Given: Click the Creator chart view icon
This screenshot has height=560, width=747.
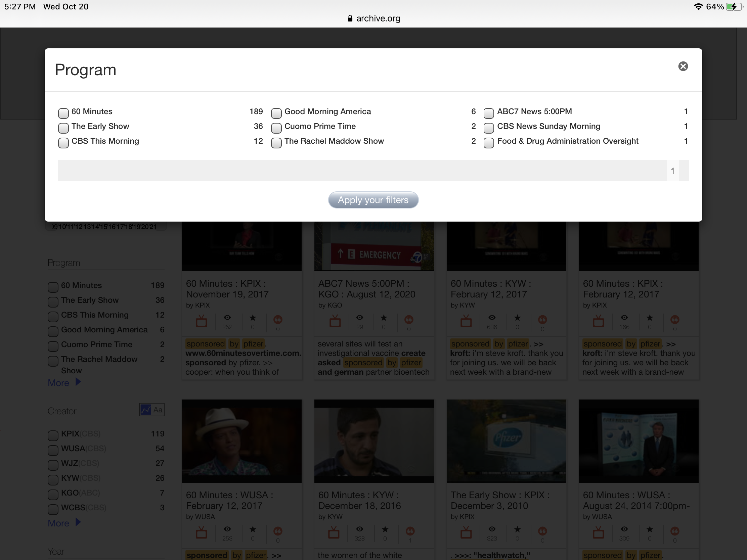Looking at the screenshot, I should 145,410.
